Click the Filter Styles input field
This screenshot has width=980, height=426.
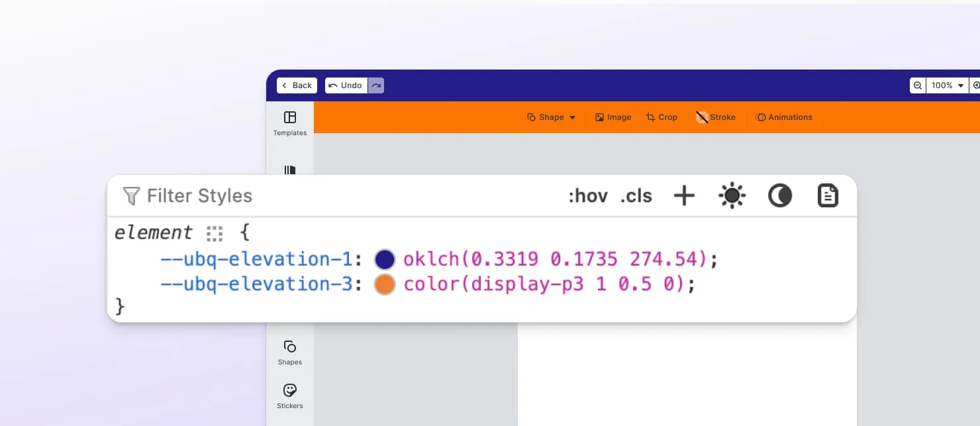[x=331, y=196]
